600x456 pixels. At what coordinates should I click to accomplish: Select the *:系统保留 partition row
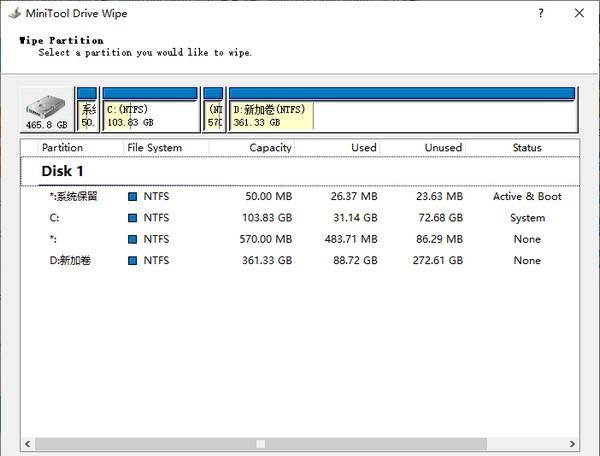click(300, 196)
